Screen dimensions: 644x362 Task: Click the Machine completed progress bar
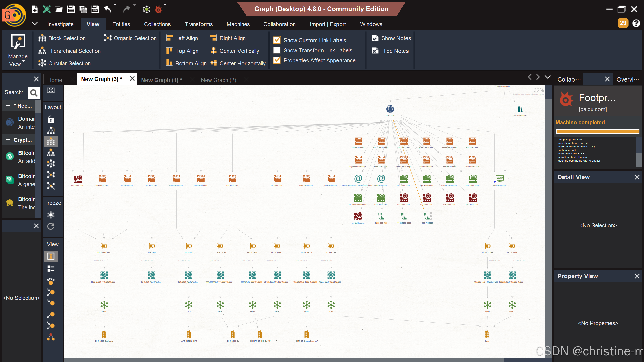click(597, 131)
